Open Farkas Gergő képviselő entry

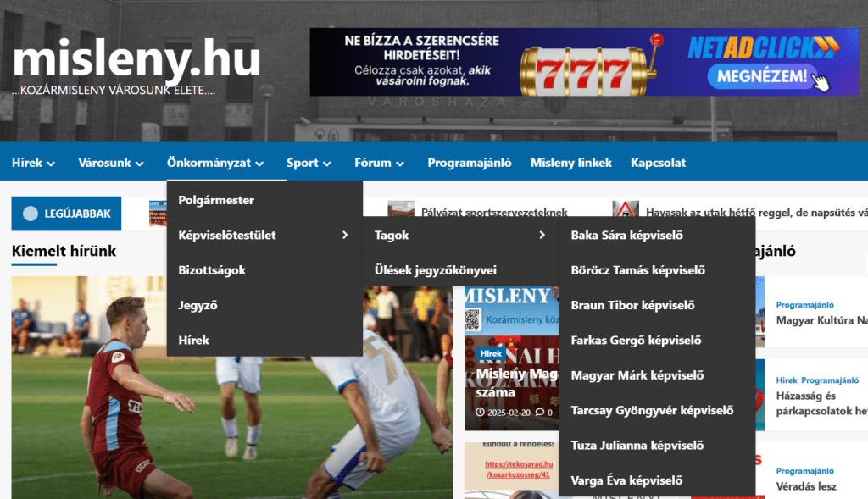pos(658,341)
